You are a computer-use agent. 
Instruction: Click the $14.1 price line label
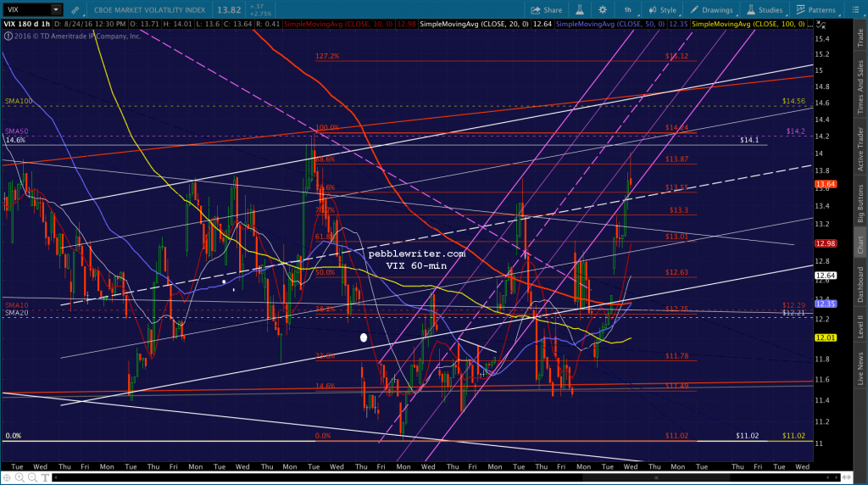coord(749,140)
